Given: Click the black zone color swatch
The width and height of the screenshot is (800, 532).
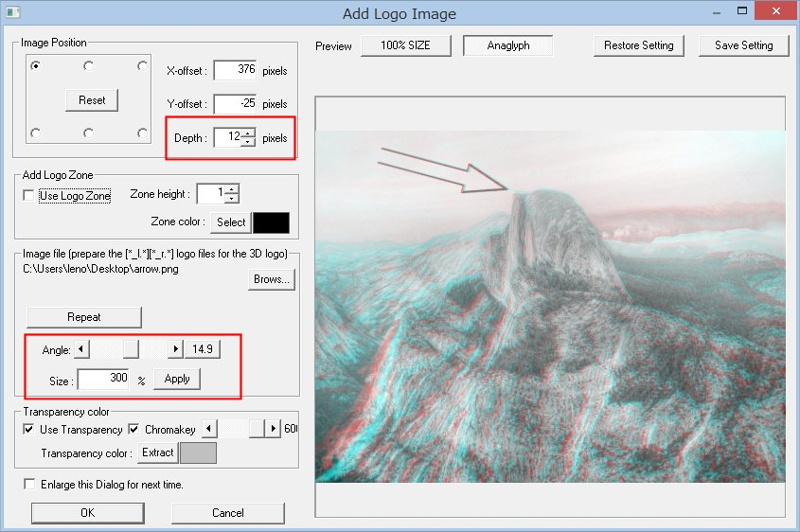Looking at the screenshot, I should 271,222.
